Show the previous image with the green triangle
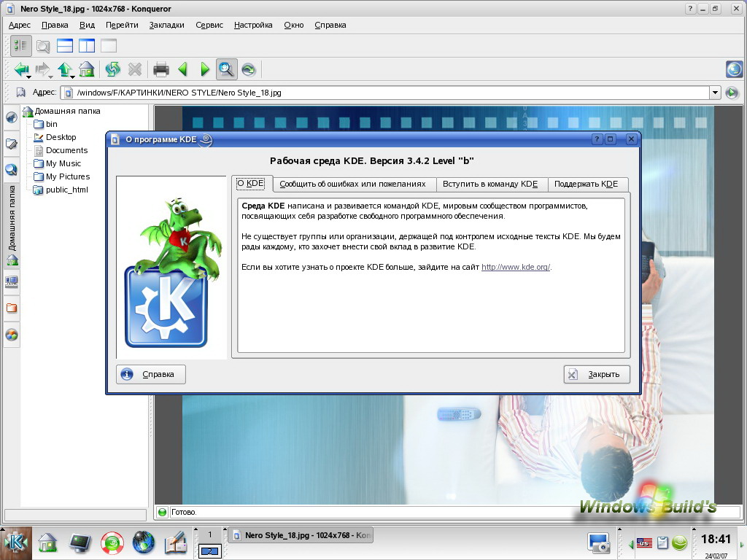 click(x=183, y=69)
